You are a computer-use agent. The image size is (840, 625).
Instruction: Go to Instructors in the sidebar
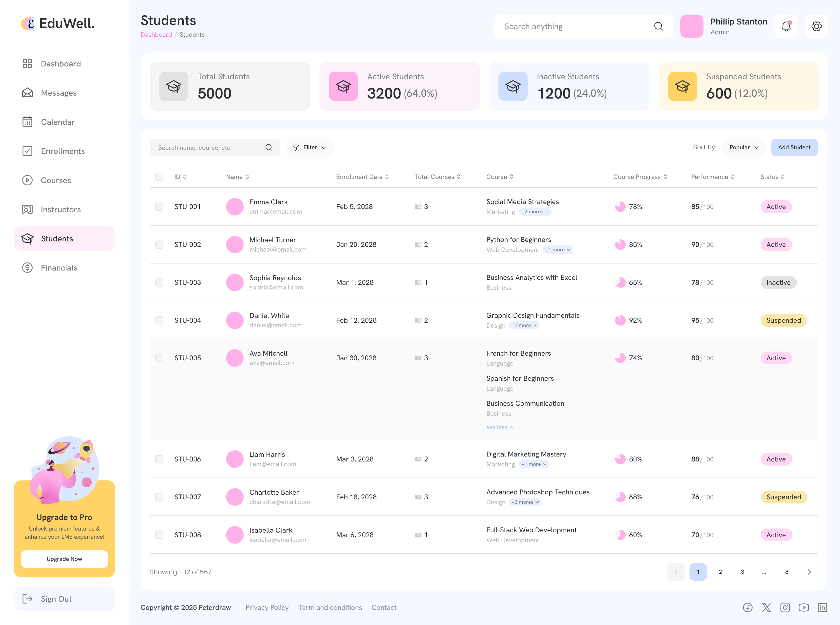coord(61,210)
